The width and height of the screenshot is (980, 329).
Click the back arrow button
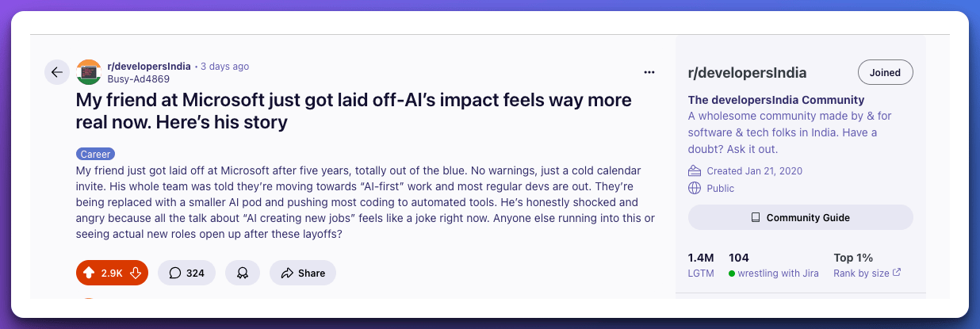[x=57, y=72]
